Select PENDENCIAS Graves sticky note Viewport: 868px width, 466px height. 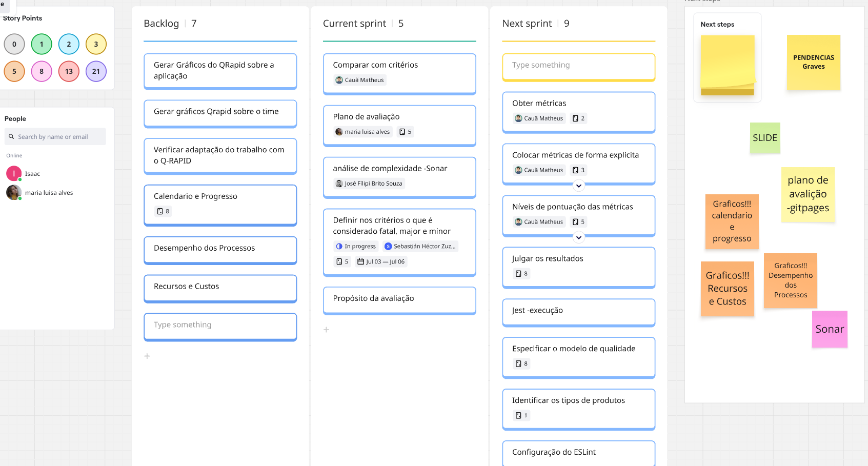point(814,62)
